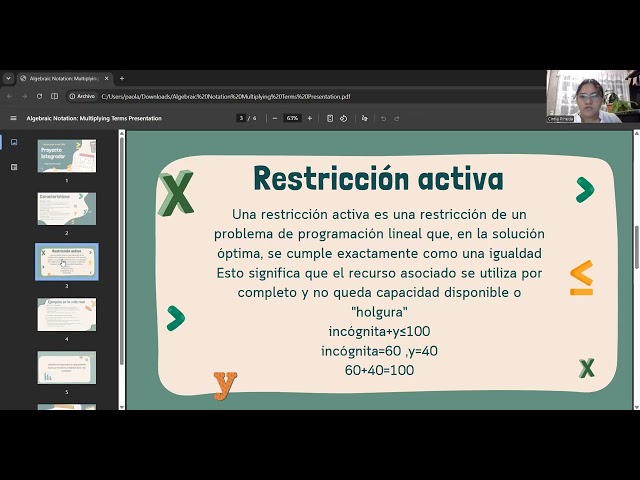
Task: Click the thumbnail panel scroll down arrow
Action: tap(122, 407)
